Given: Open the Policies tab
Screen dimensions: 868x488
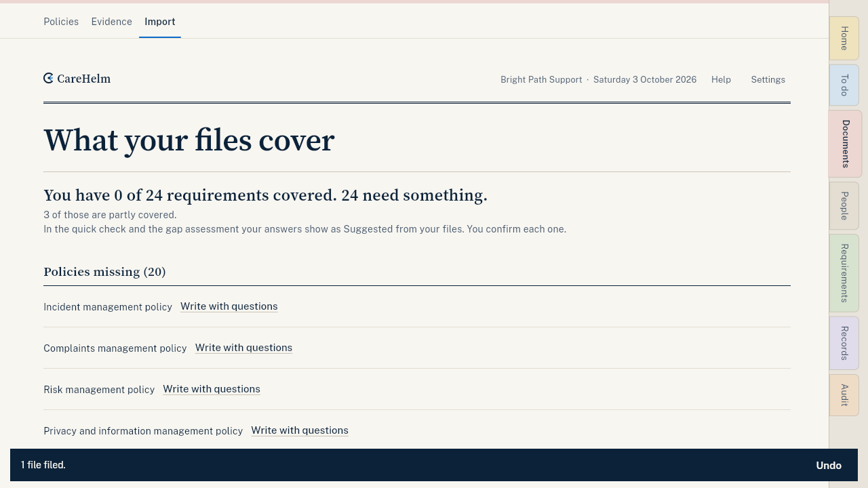Looking at the screenshot, I should 61,22.
